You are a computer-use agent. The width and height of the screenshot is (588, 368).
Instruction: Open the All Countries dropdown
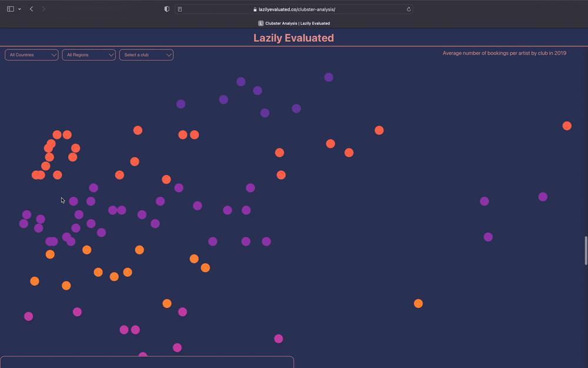coord(32,55)
